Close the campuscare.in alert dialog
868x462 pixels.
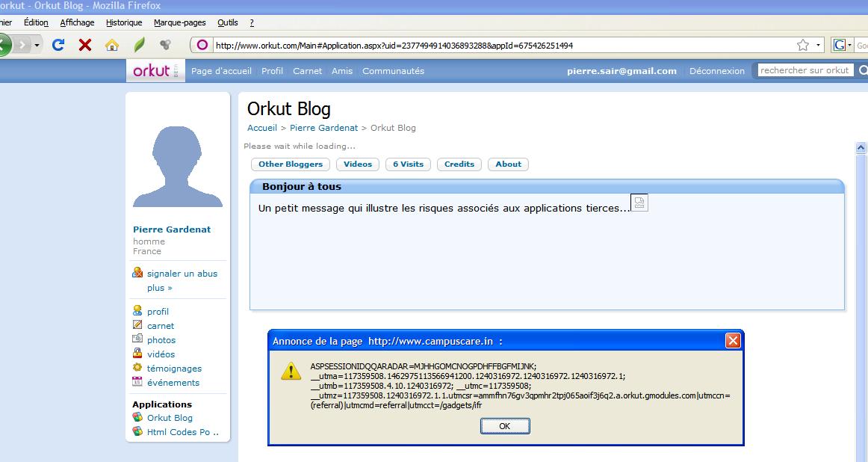coord(733,340)
